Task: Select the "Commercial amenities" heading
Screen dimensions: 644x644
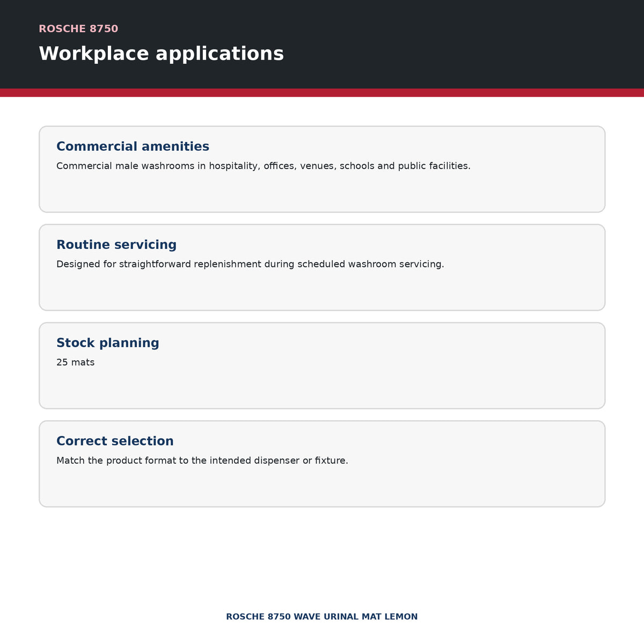Action: point(133,147)
